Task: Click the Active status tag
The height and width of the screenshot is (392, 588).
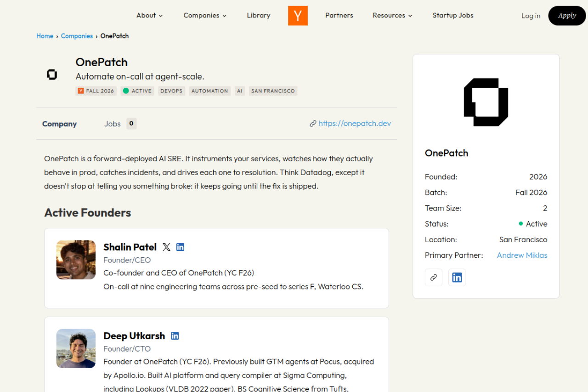Action: coord(137,91)
